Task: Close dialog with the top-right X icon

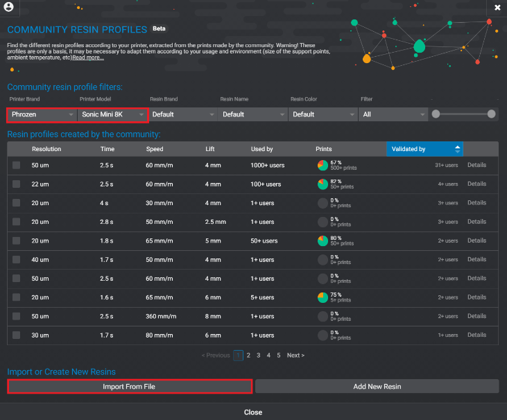Action: tap(497, 7)
